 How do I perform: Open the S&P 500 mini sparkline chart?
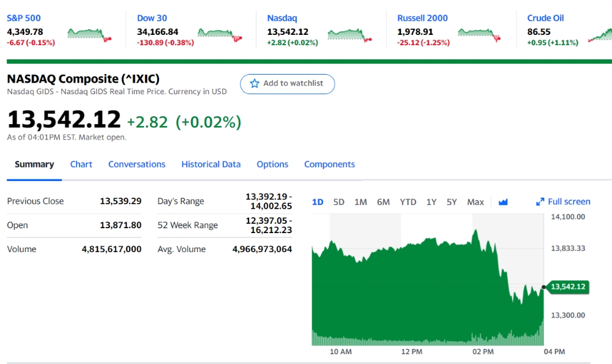click(90, 35)
